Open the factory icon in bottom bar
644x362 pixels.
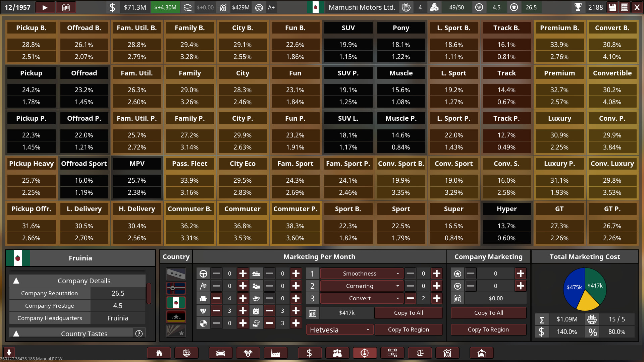(275, 353)
